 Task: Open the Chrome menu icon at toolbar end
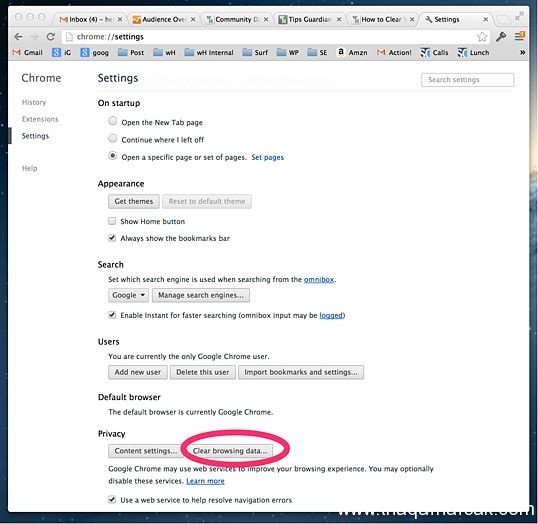(519, 36)
